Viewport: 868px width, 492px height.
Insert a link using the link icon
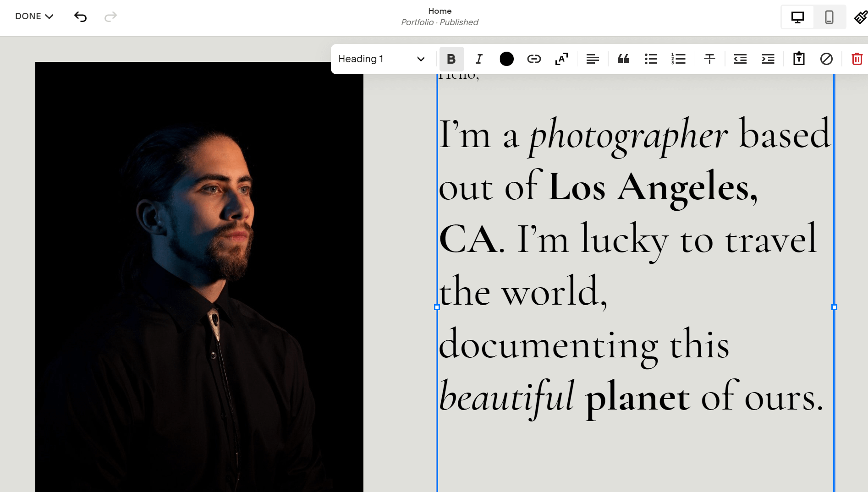click(x=534, y=59)
